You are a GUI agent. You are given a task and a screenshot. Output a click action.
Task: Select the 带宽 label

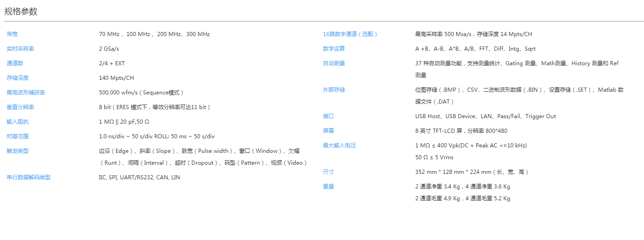pos(12,34)
